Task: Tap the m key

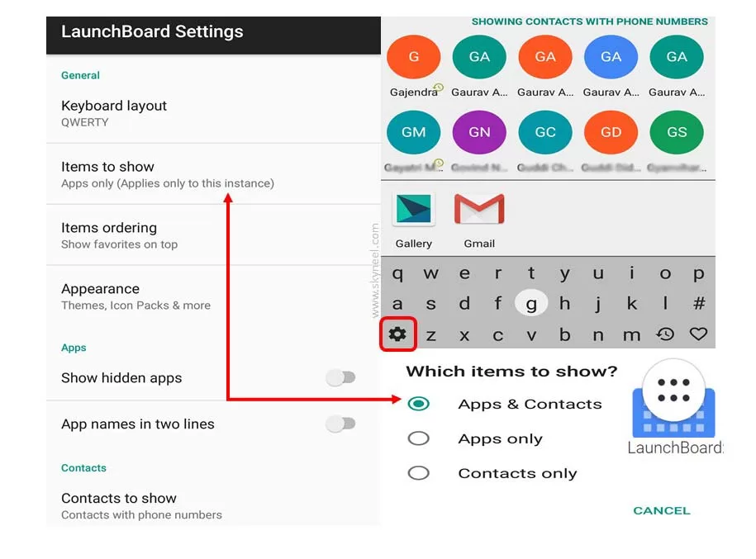Action: [x=631, y=334]
